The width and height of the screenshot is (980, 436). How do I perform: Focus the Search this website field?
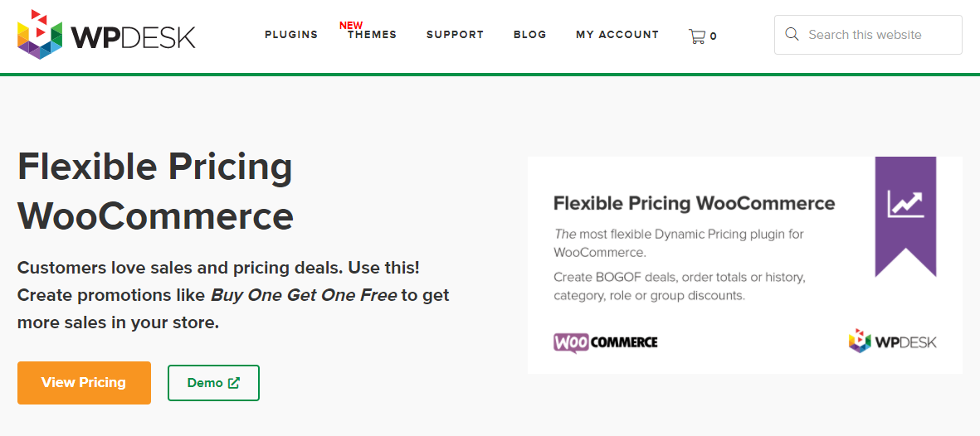(x=868, y=35)
